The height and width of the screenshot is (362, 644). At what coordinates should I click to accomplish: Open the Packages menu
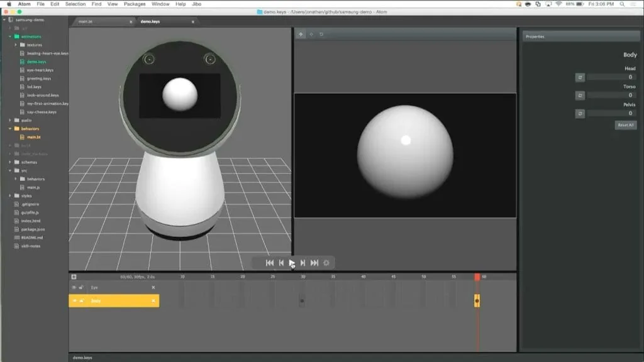click(x=135, y=4)
